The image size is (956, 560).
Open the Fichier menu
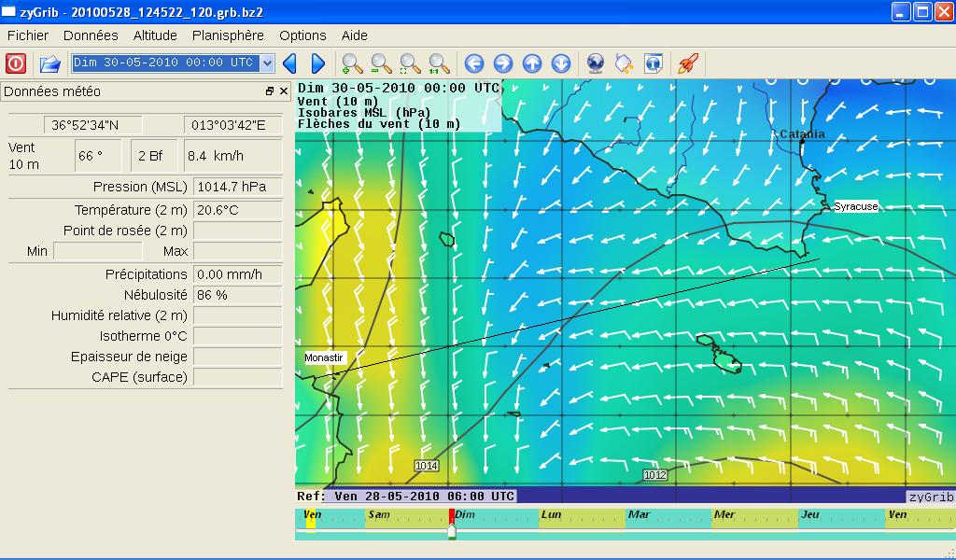coord(28,35)
